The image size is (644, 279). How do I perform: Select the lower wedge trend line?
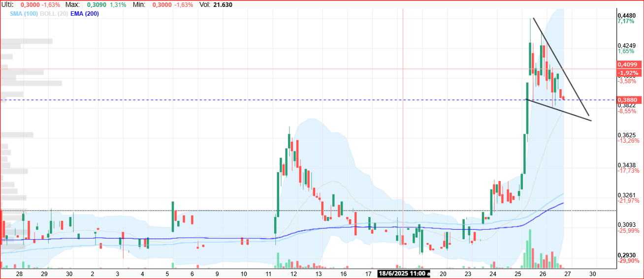pyautogui.click(x=559, y=110)
